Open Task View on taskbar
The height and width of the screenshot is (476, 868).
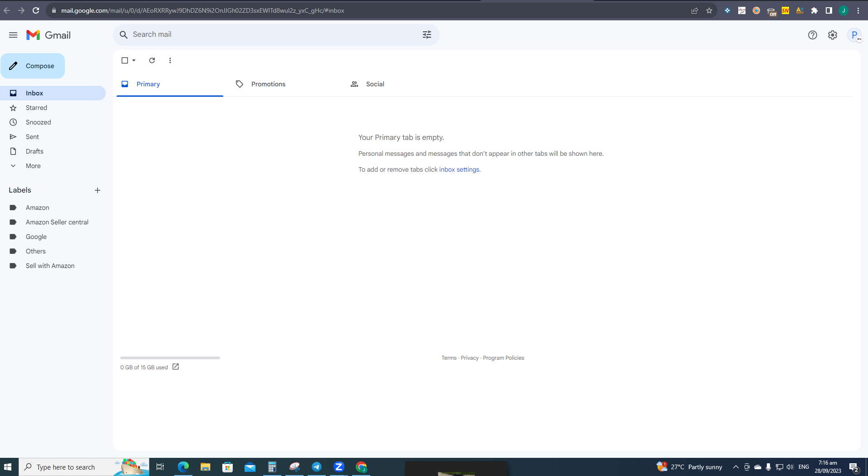click(160, 467)
